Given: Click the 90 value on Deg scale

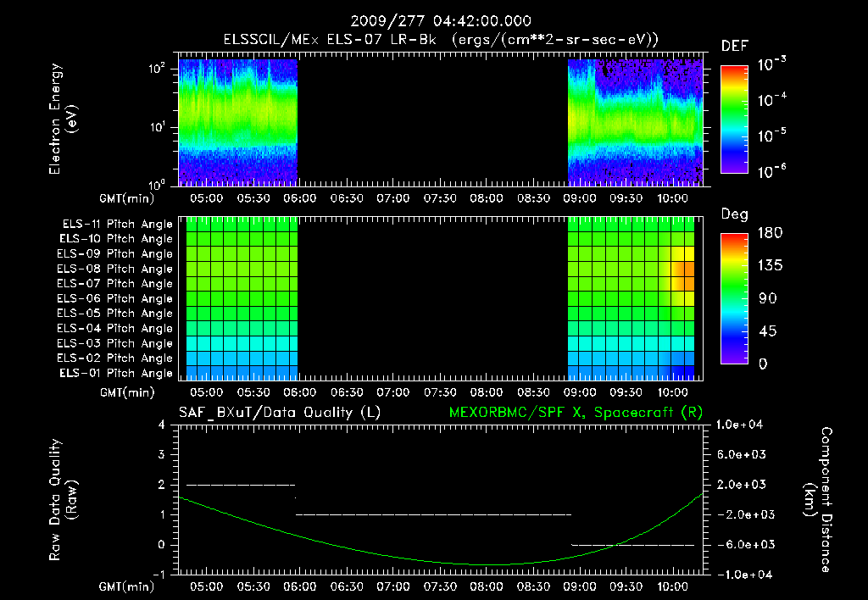Looking at the screenshot, I should [x=768, y=299].
